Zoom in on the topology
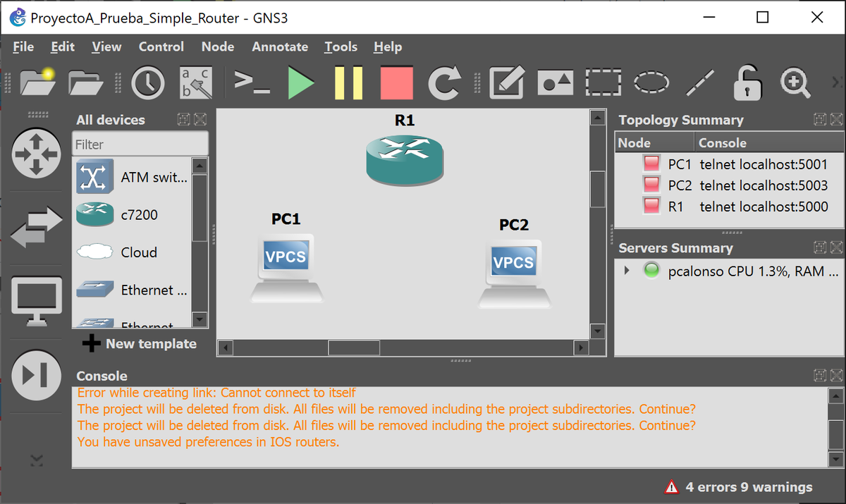 [x=795, y=82]
